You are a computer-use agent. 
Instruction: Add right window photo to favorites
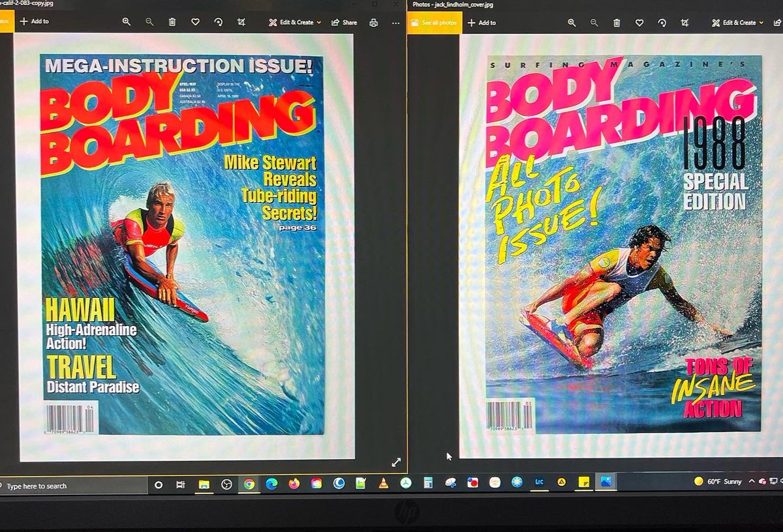click(x=639, y=22)
